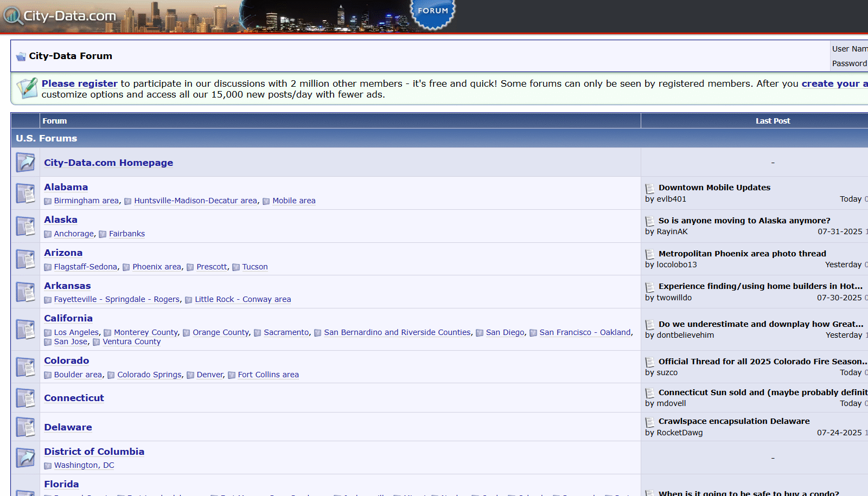
Task: Go to Ventura County subforum
Action: point(132,342)
